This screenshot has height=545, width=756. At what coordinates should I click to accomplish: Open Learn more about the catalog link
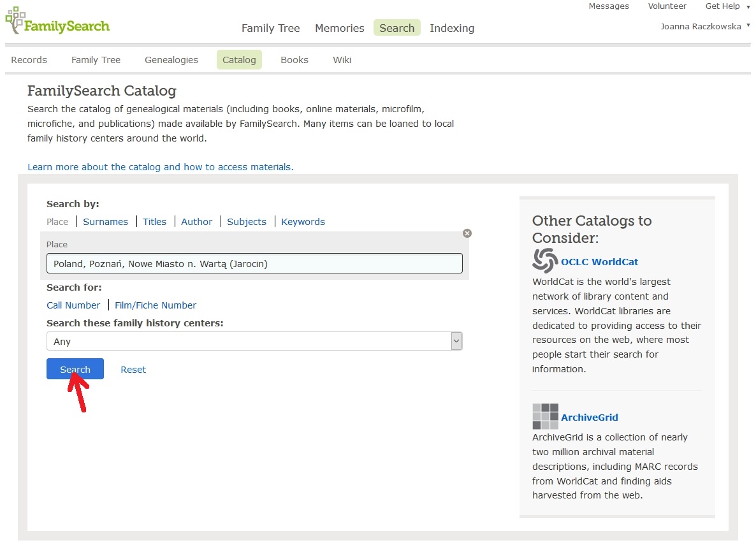(x=160, y=167)
